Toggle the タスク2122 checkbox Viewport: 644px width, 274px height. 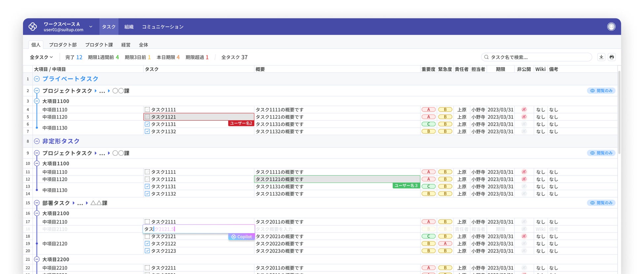tap(147, 244)
